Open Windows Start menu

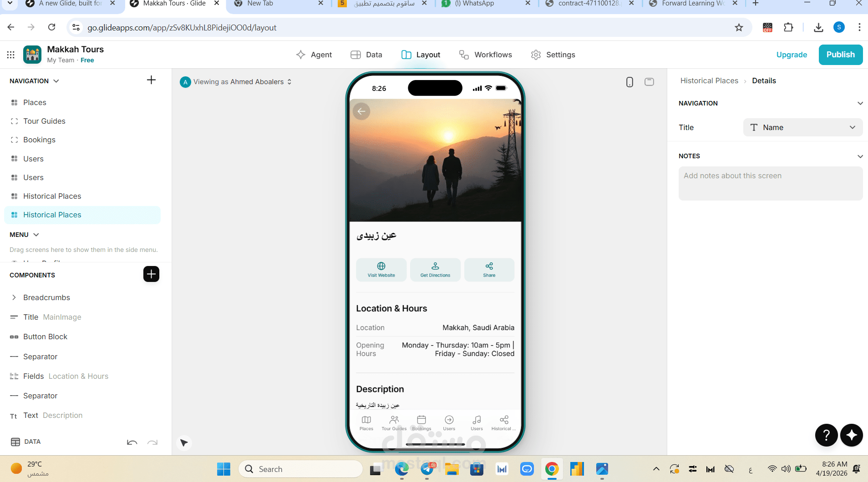(x=223, y=469)
